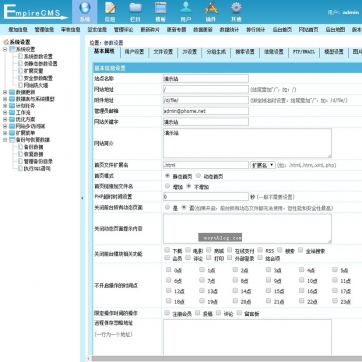The height and width of the screenshot is (362, 362).
Task: Open 增加信息 in the shortcut bar
Action: pyautogui.click(x=18, y=30)
